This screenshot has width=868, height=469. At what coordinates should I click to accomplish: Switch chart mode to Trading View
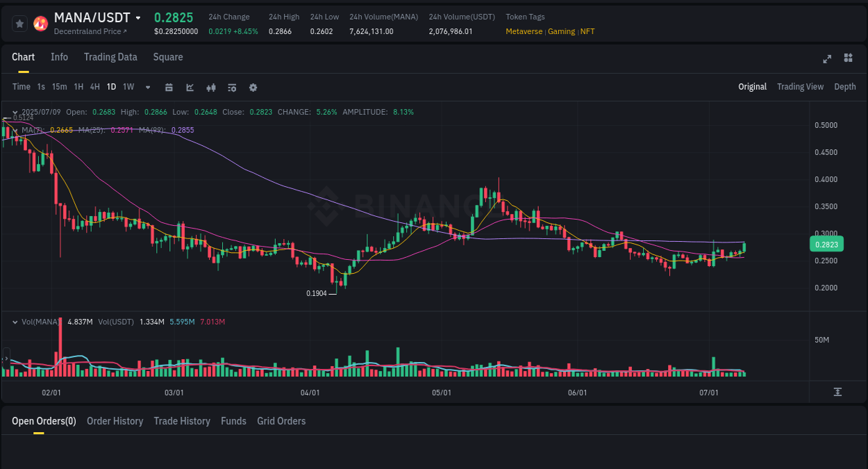point(800,87)
